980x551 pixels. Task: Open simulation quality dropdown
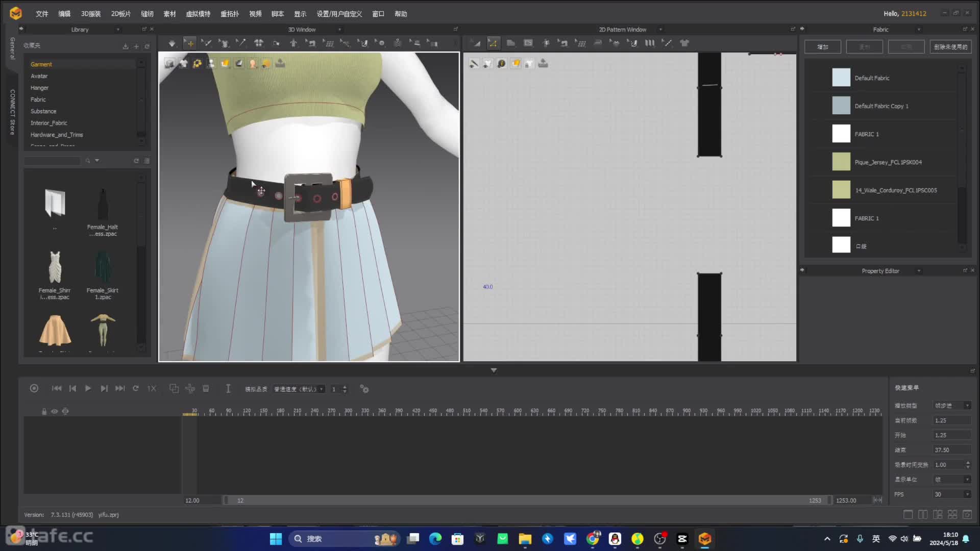(x=299, y=389)
